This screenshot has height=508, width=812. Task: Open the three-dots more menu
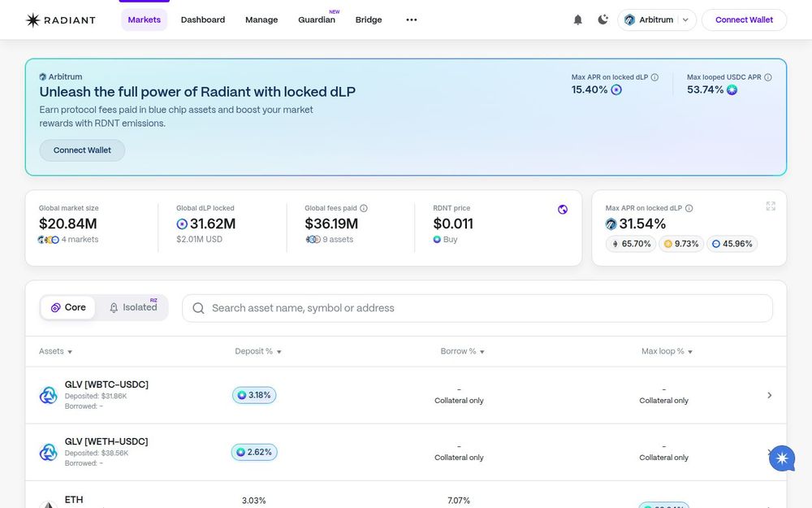(411, 20)
